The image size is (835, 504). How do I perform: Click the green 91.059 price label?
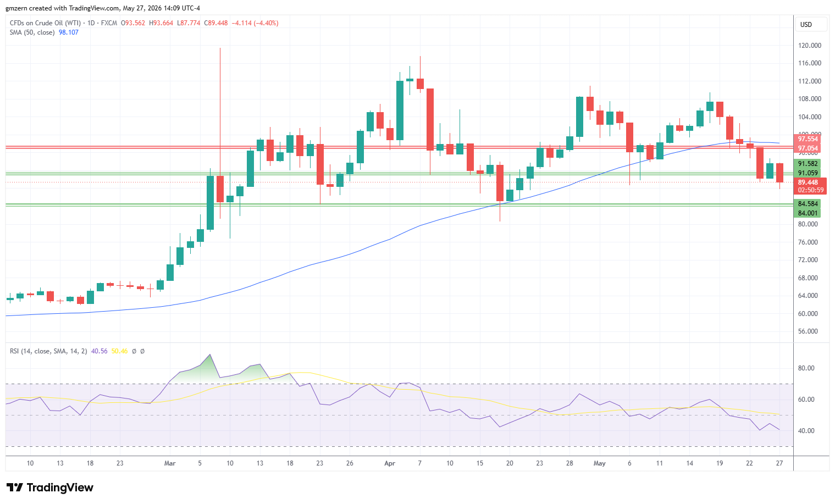[x=808, y=173]
